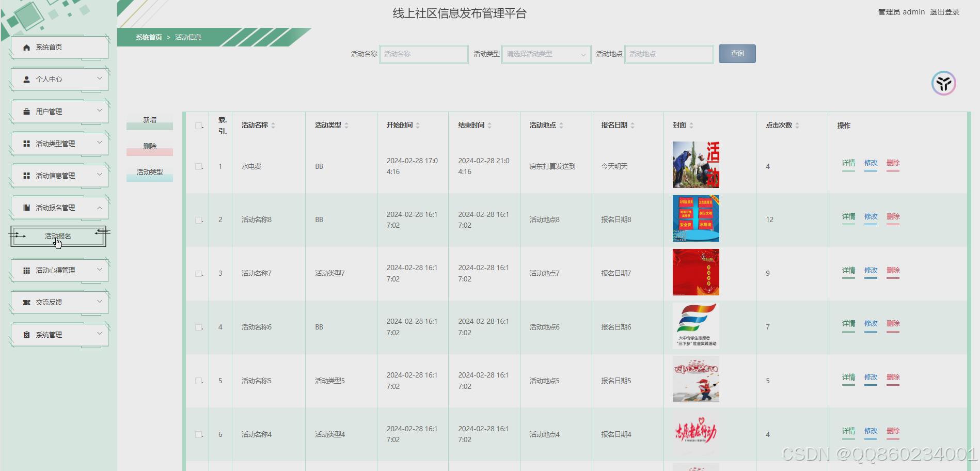Select the 活动报名 submenu item
The height and width of the screenshot is (471, 980).
(58, 236)
